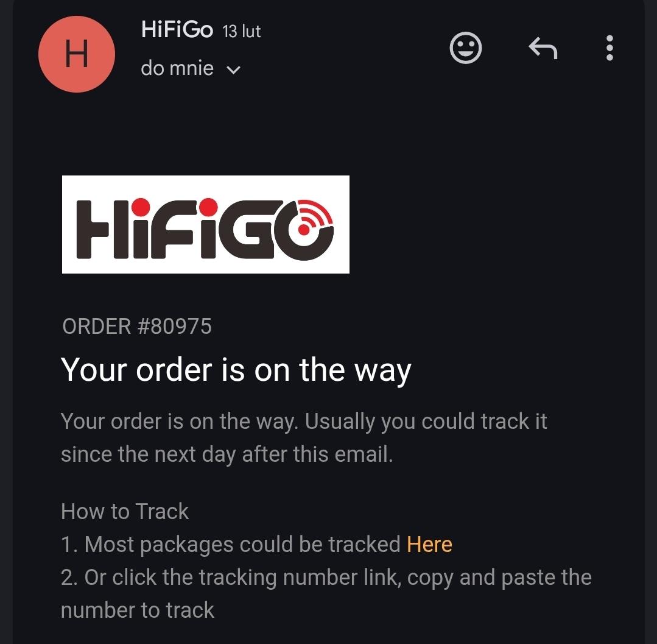Tap the Or click the tracking number step
Image resolution: width=657 pixels, height=644 pixels.
click(x=326, y=578)
